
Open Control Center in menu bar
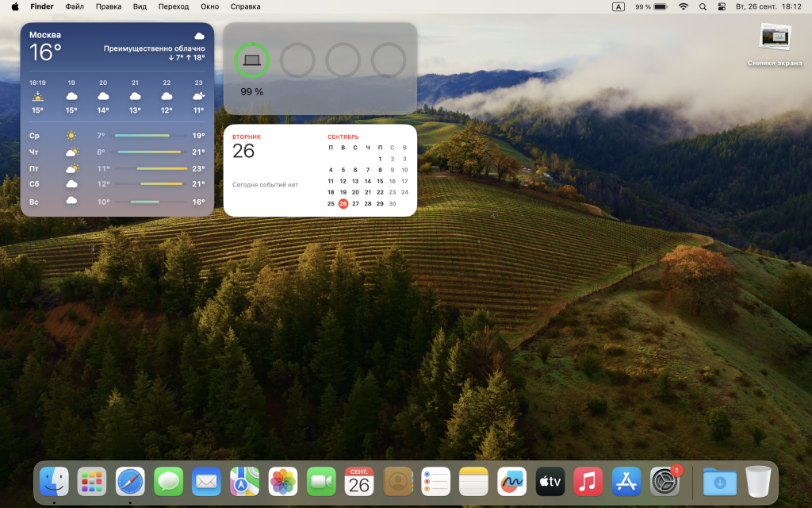pyautogui.click(x=722, y=6)
